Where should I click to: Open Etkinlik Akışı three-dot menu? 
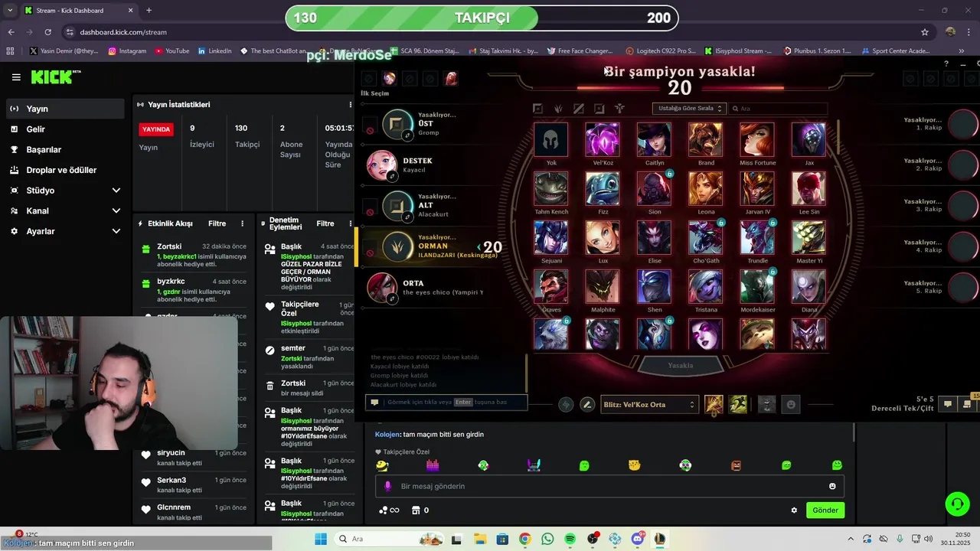[x=243, y=223]
